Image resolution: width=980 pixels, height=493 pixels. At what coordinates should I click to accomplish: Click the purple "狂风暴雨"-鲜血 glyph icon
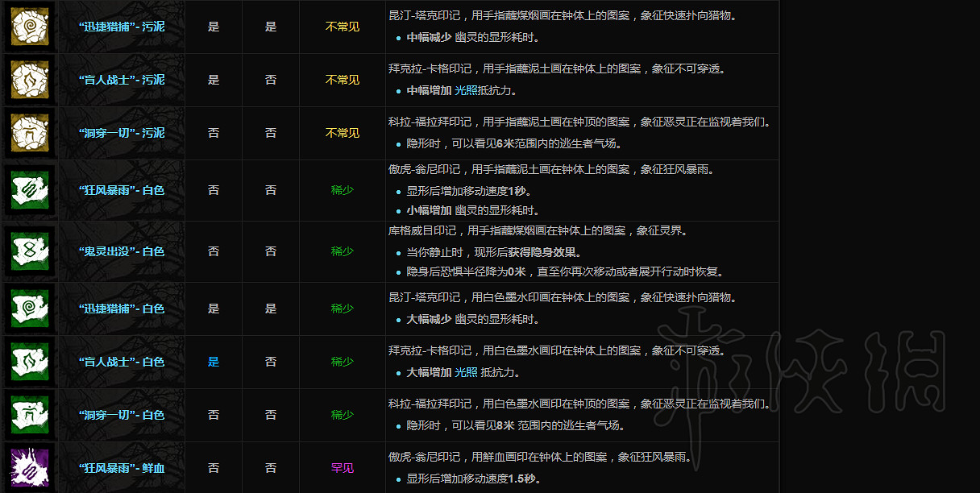pos(28,468)
